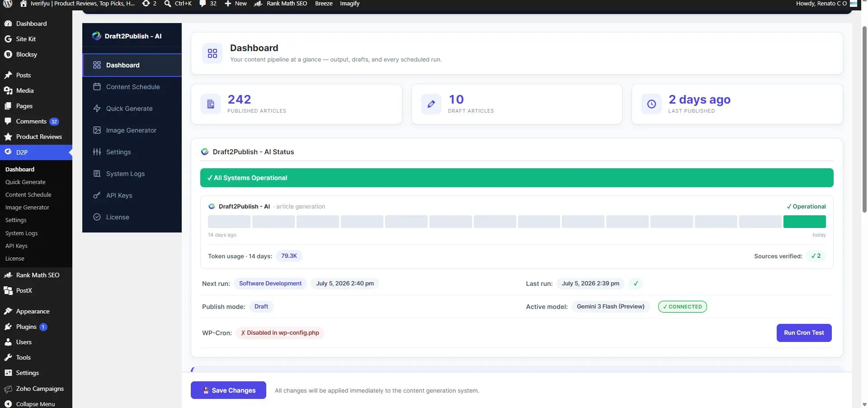
Task: Click the Gemini 3 Flash (Preview) model tag
Action: click(x=610, y=307)
